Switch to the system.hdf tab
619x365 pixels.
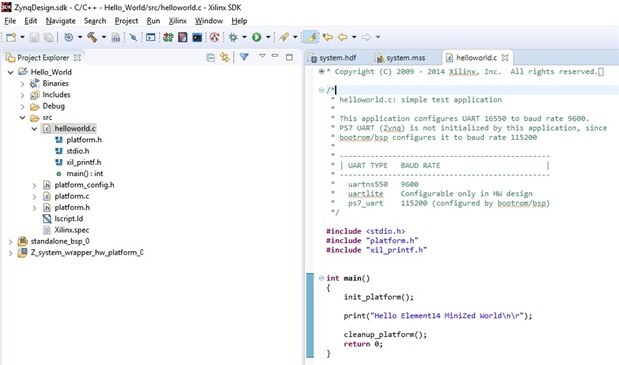pyautogui.click(x=333, y=58)
